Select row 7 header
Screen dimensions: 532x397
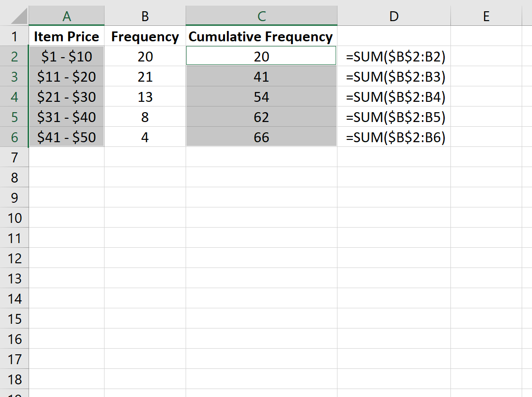pyautogui.click(x=15, y=158)
